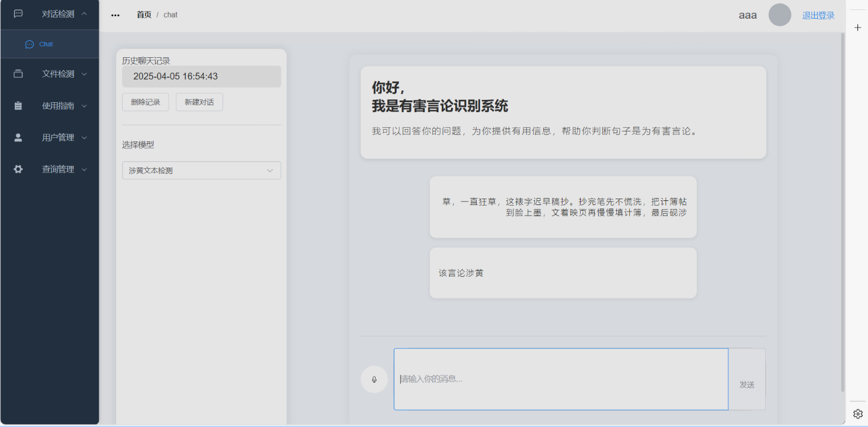Open the 对话检测 menu label
This screenshot has height=427, width=868.
point(58,13)
